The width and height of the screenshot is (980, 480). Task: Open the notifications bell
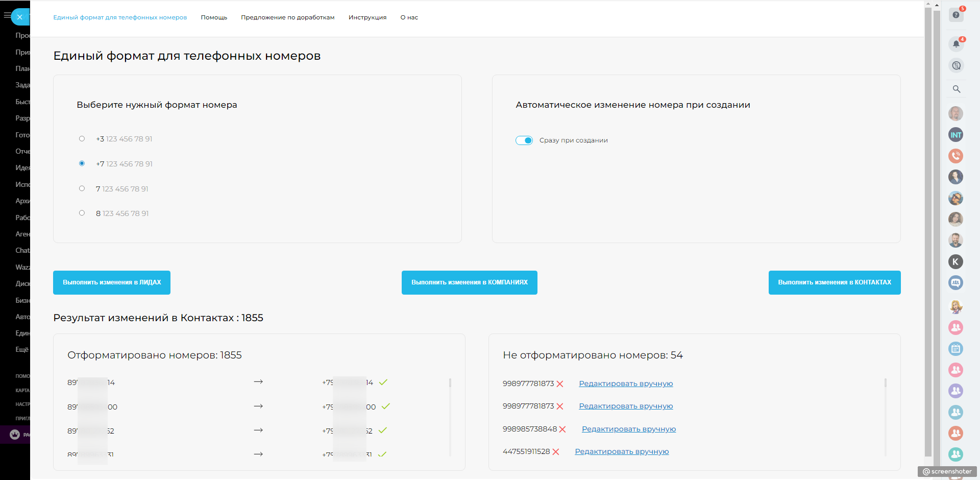coord(956,44)
